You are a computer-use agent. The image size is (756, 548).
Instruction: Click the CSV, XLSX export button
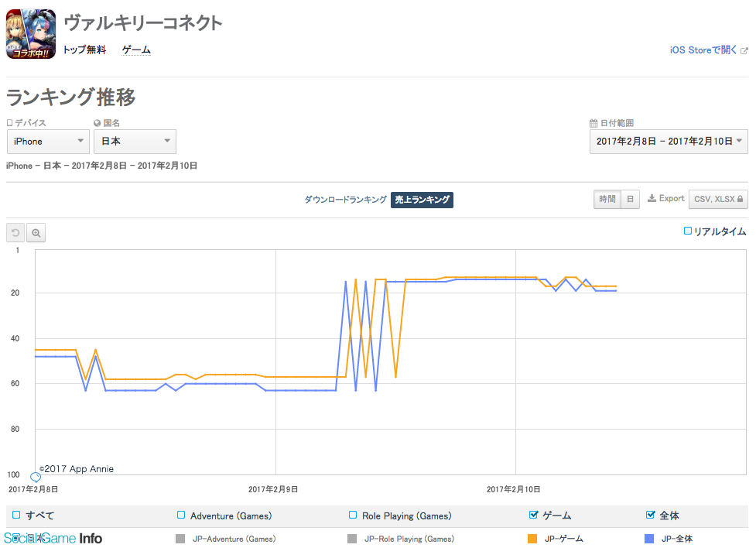[718, 199]
